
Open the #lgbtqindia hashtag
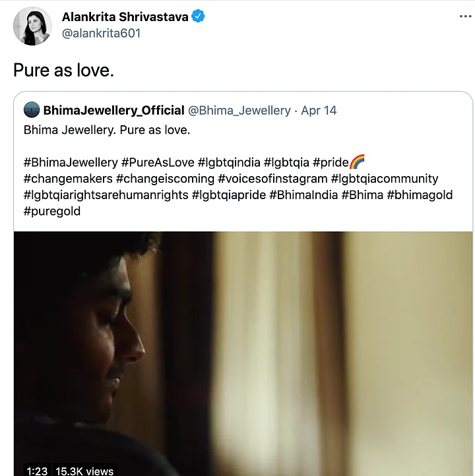tap(235, 162)
